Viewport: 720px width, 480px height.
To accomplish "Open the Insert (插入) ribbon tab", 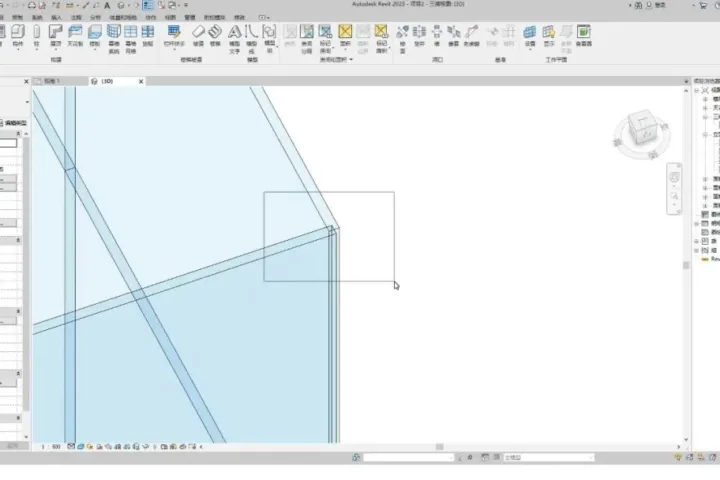I will tap(56, 17).
